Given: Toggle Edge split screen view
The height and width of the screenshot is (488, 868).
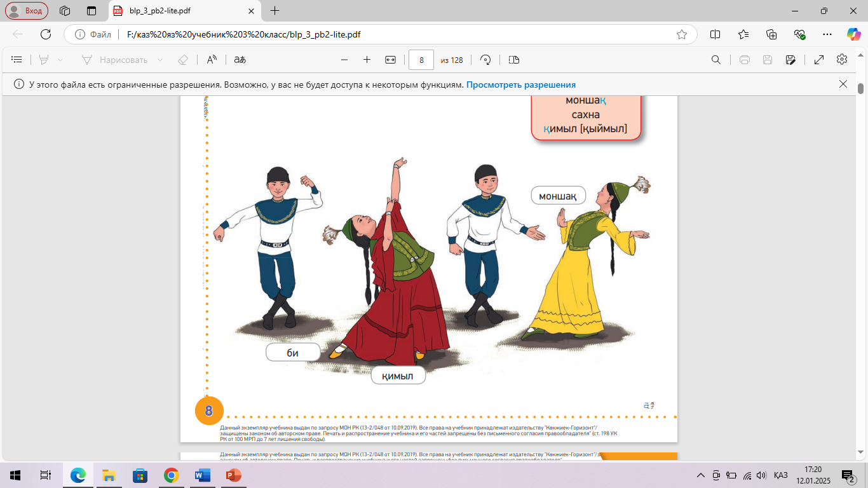Looking at the screenshot, I should click(715, 34).
